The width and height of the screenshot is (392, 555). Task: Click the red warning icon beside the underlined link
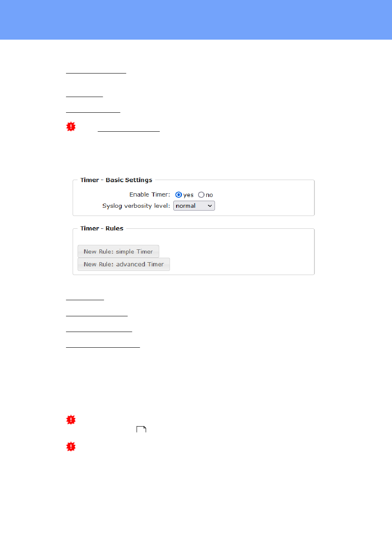pyautogui.click(x=71, y=127)
